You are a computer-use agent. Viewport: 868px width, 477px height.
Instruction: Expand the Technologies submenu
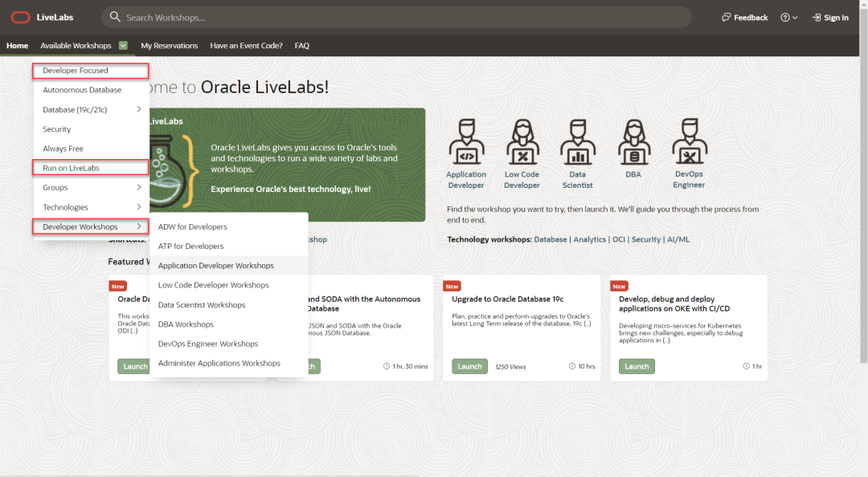click(x=139, y=207)
